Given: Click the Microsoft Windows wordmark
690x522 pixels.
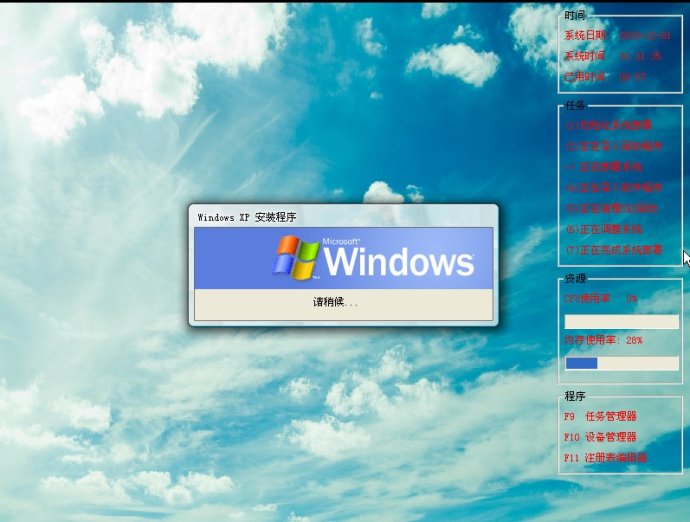Looking at the screenshot, I should click(x=399, y=258).
